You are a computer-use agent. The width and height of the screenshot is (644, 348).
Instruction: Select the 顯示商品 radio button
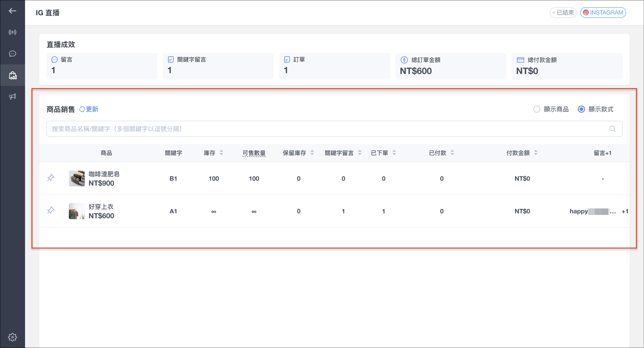point(536,109)
